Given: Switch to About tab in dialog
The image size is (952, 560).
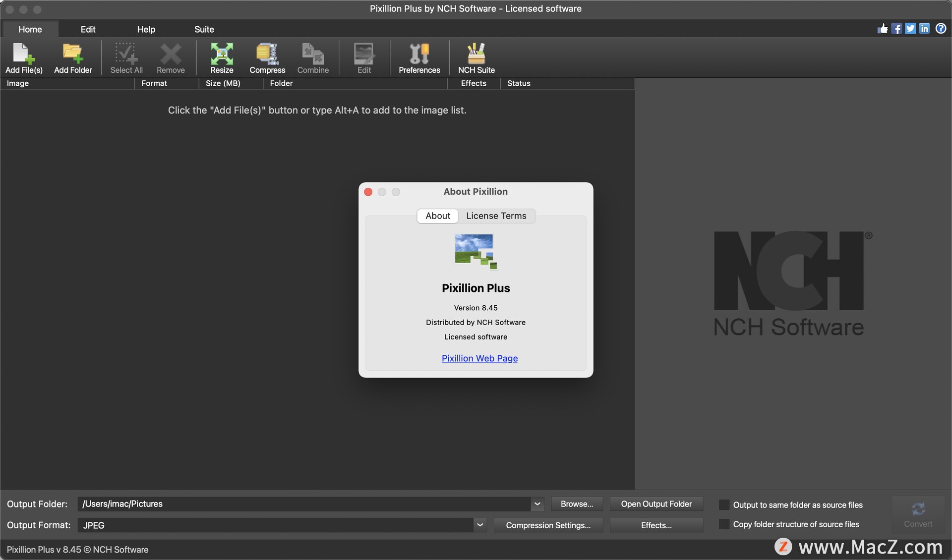Looking at the screenshot, I should point(437,216).
